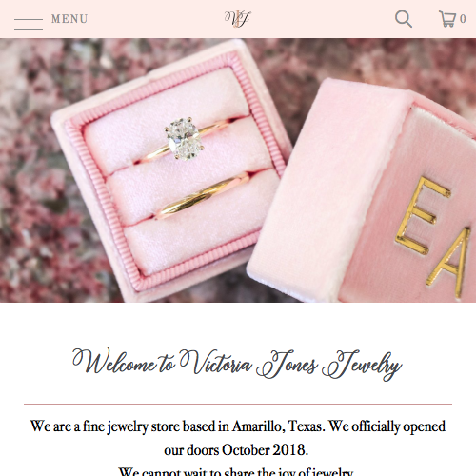Screen dimensions: 476x476
Task: Click the Amarillo, Texas text
Action: (279, 426)
